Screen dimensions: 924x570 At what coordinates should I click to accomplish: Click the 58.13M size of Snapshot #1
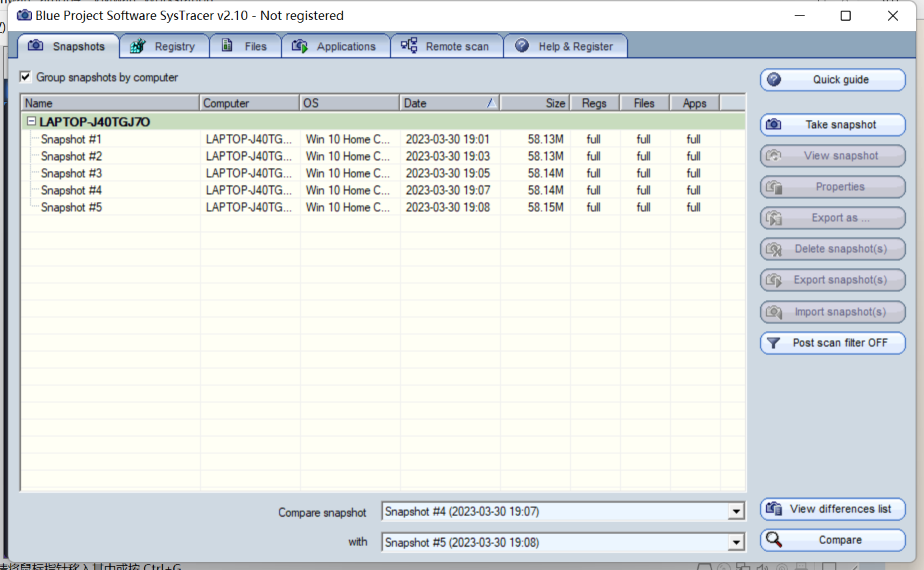pos(546,139)
